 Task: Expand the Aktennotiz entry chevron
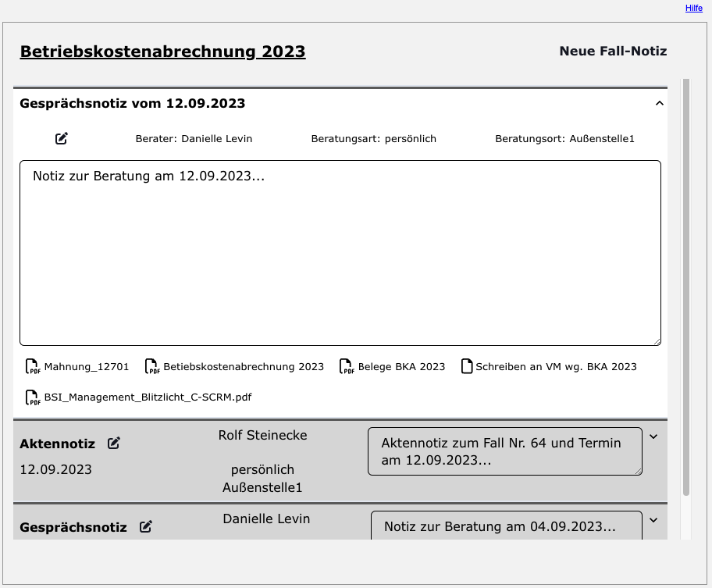coord(653,437)
